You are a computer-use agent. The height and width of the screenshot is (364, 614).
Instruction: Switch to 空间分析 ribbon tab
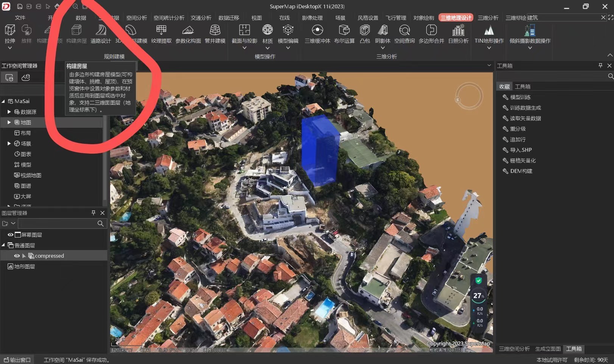(x=137, y=18)
